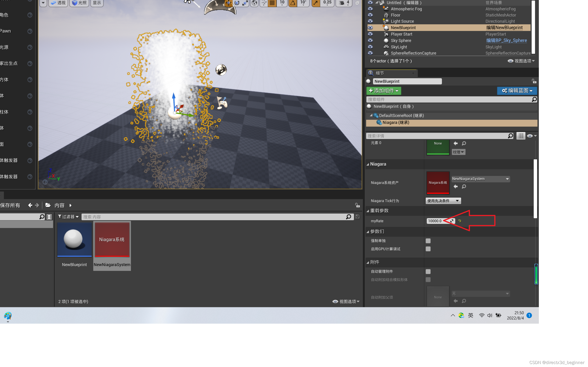Viewport: 588px width, 367px height.
Task: Enable 启用GPU计算调试 checkbox
Action: pyautogui.click(x=428, y=249)
